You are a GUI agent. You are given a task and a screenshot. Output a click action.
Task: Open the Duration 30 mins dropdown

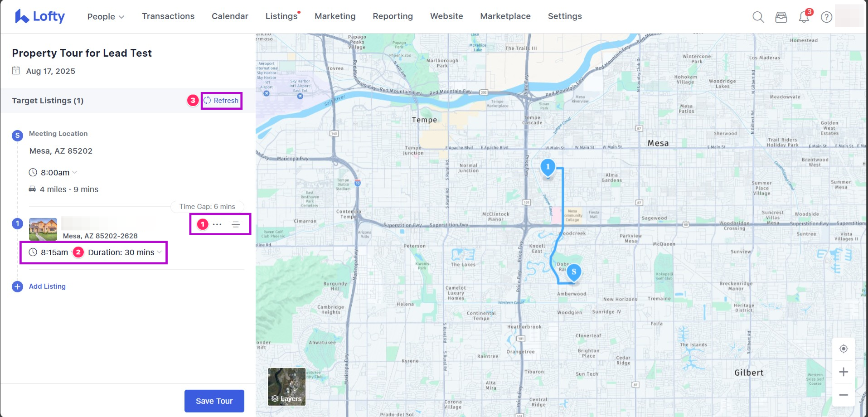pos(125,252)
